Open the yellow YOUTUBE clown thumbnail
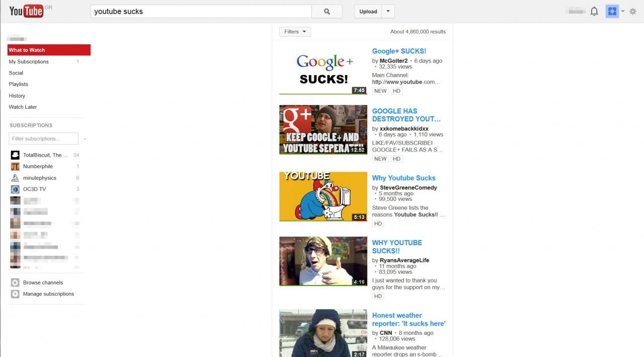The width and height of the screenshot is (644, 357). click(x=323, y=196)
